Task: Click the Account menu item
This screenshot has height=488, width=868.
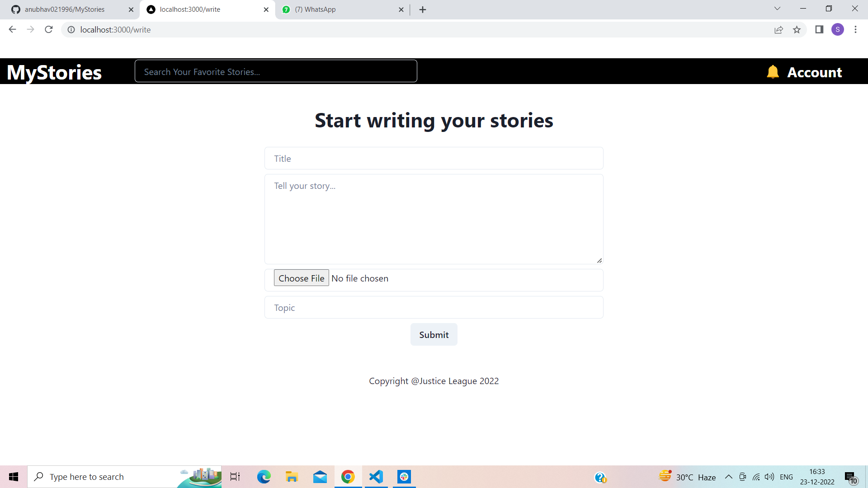Action: pyautogui.click(x=814, y=72)
